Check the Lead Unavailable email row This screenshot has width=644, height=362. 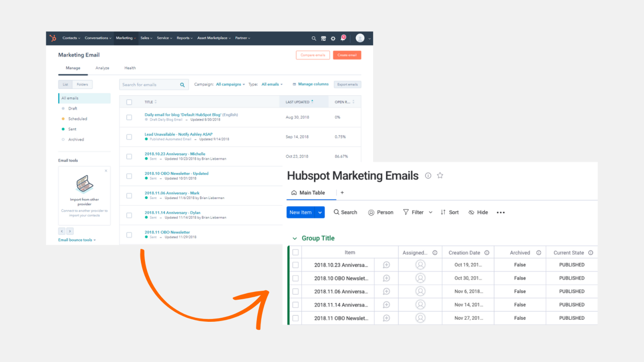click(129, 137)
